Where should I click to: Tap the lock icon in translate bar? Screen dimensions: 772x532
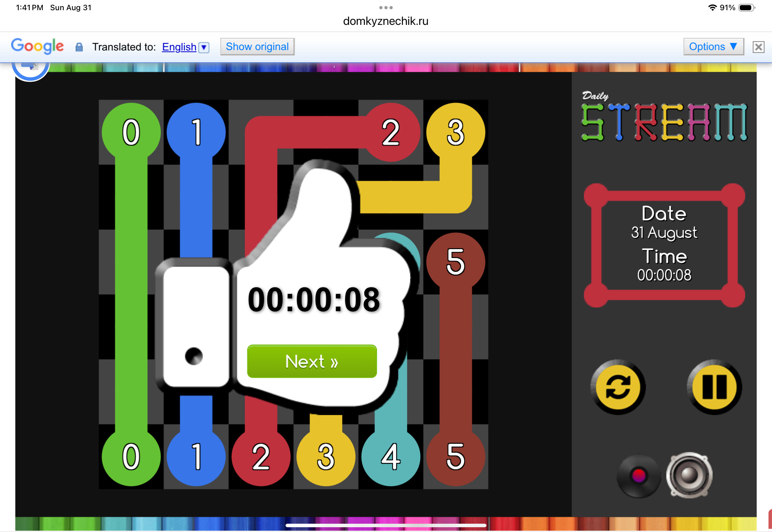coord(79,47)
